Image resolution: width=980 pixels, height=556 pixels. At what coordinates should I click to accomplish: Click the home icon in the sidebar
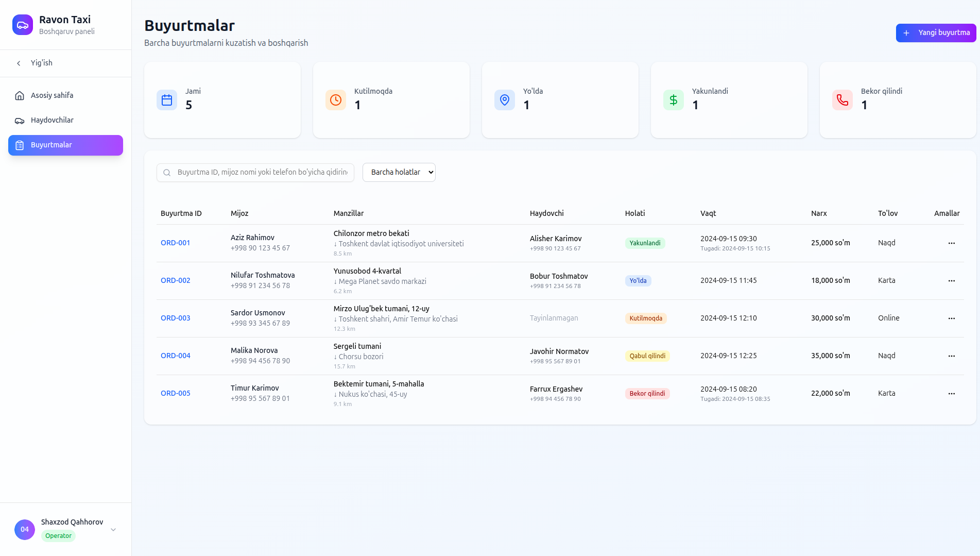20,95
